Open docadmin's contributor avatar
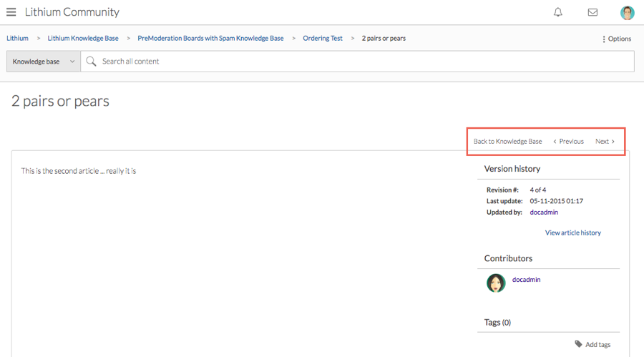Image resolution: width=644 pixels, height=357 pixels. 496,283
